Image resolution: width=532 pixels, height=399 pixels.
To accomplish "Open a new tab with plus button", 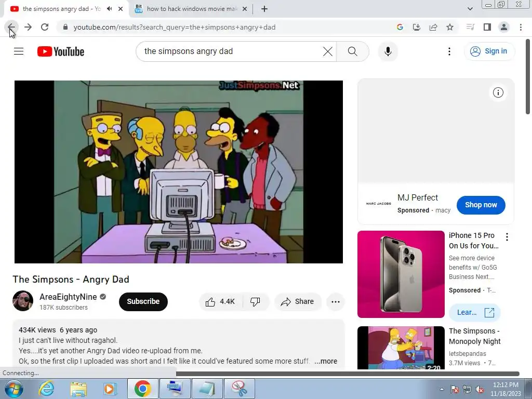I will coord(264,9).
